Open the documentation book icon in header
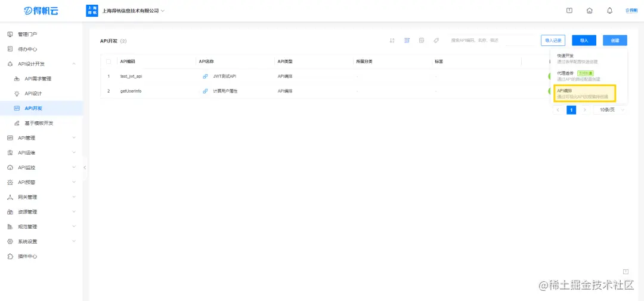This screenshot has width=644, height=301. (x=569, y=11)
